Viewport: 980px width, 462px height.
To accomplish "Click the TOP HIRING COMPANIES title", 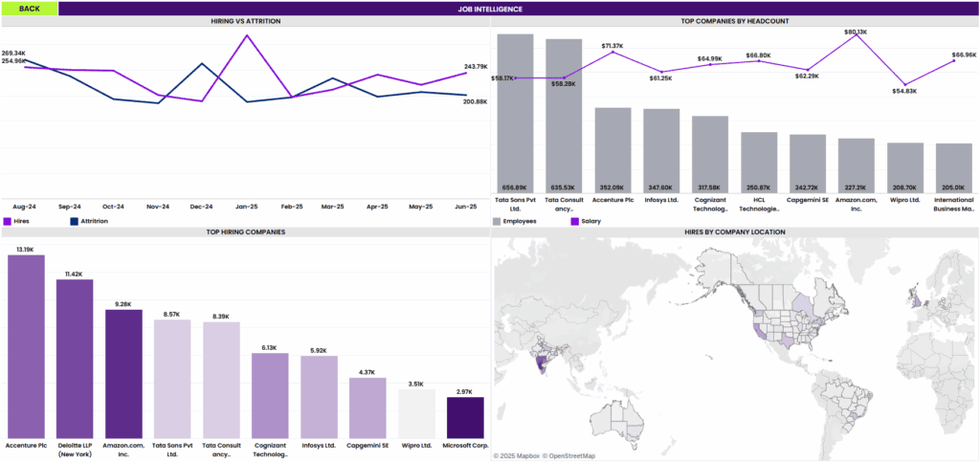I will point(246,231).
